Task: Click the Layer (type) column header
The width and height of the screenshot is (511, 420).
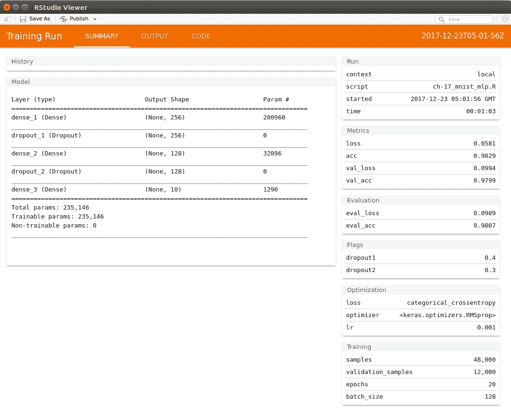Action: click(x=33, y=100)
